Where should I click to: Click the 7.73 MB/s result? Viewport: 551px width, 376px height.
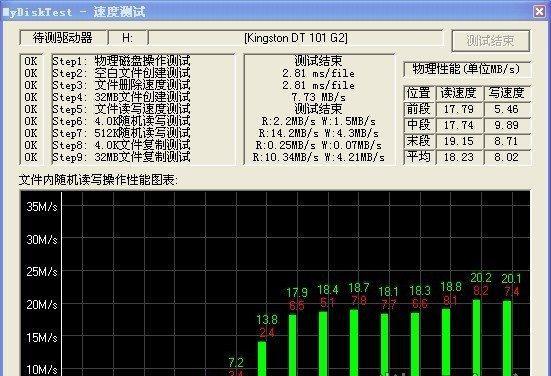point(318,97)
